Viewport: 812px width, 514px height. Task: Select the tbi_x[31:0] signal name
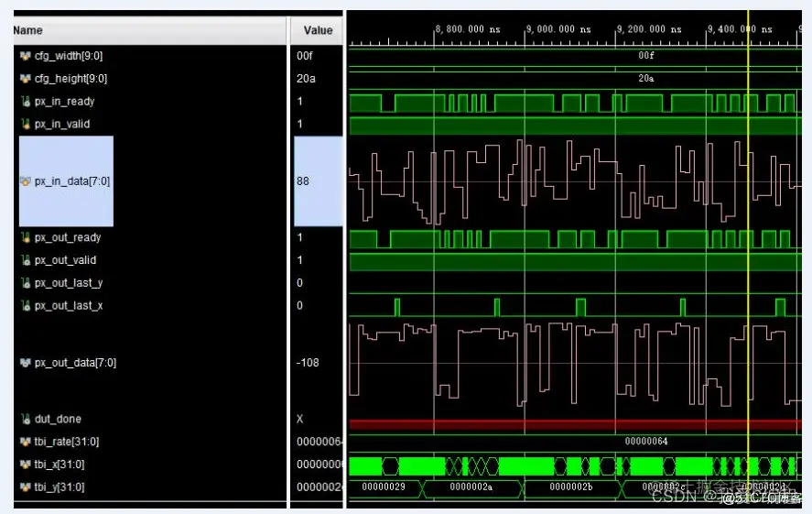(60, 465)
